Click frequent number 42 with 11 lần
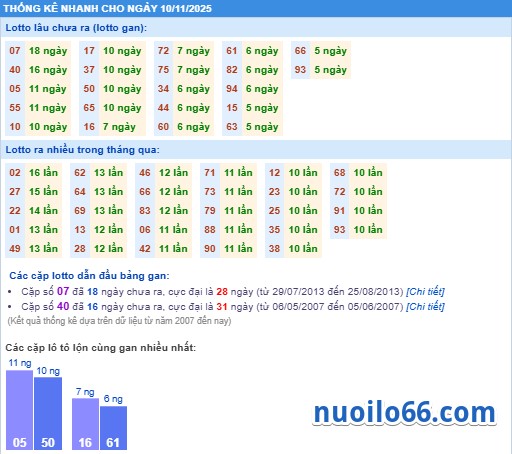512x454 pixels. click(x=145, y=249)
